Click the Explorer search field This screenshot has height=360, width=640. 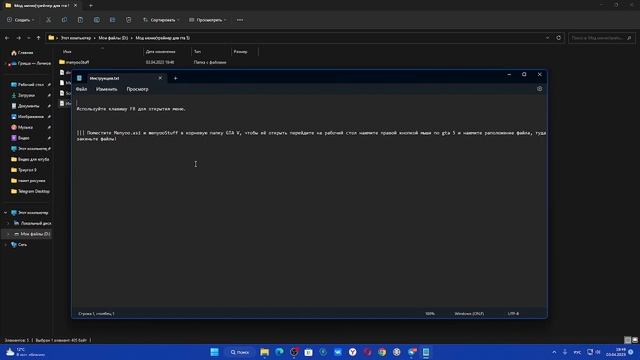[601, 38]
